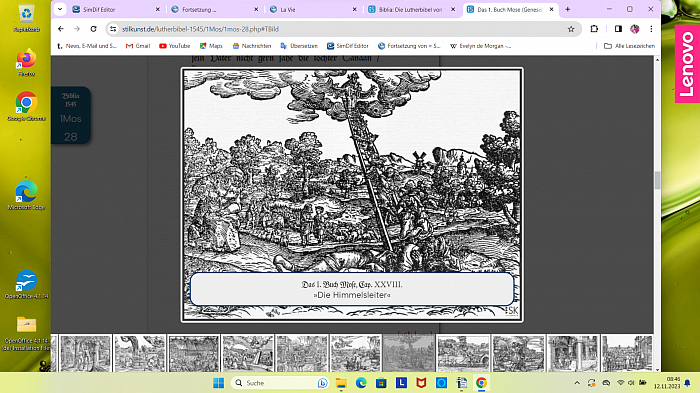Go forward in browser history

pos(77,29)
